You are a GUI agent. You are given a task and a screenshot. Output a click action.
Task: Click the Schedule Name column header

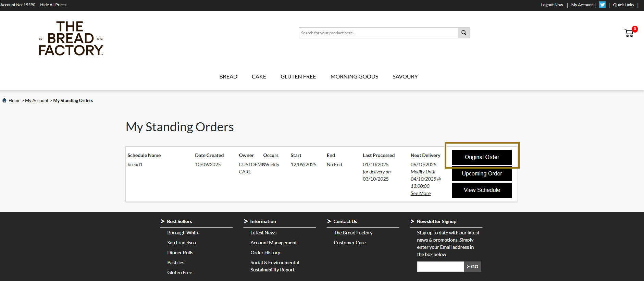pos(144,155)
